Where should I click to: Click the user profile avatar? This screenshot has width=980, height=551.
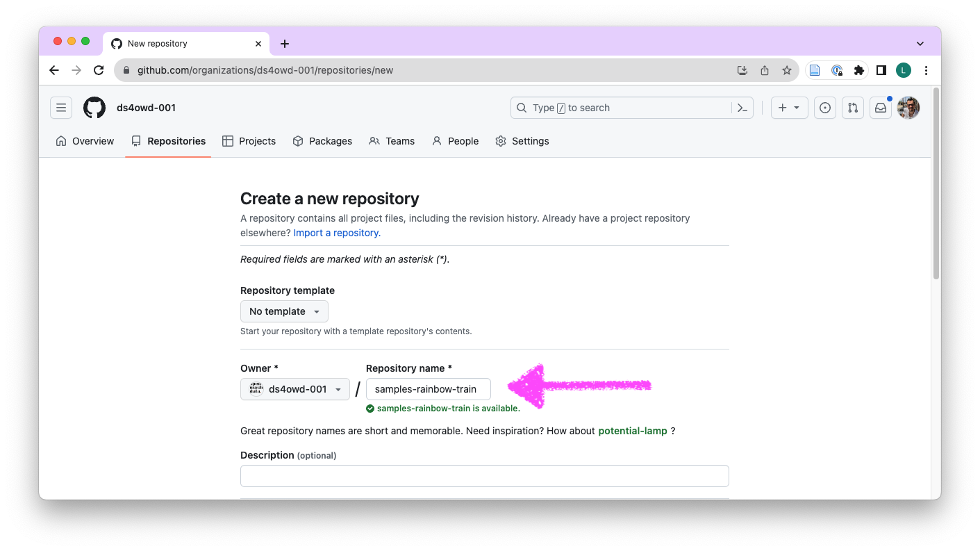click(908, 108)
